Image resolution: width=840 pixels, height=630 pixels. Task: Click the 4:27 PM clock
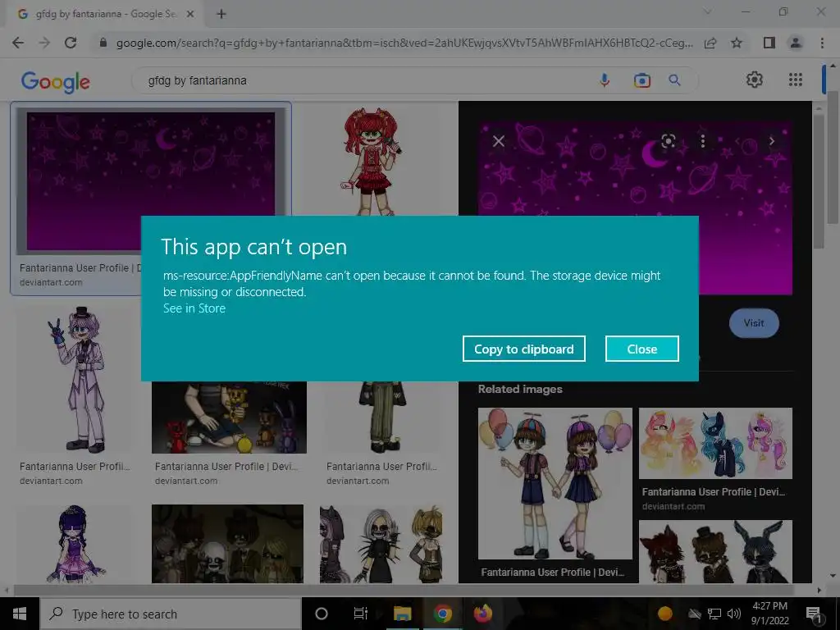(769, 606)
